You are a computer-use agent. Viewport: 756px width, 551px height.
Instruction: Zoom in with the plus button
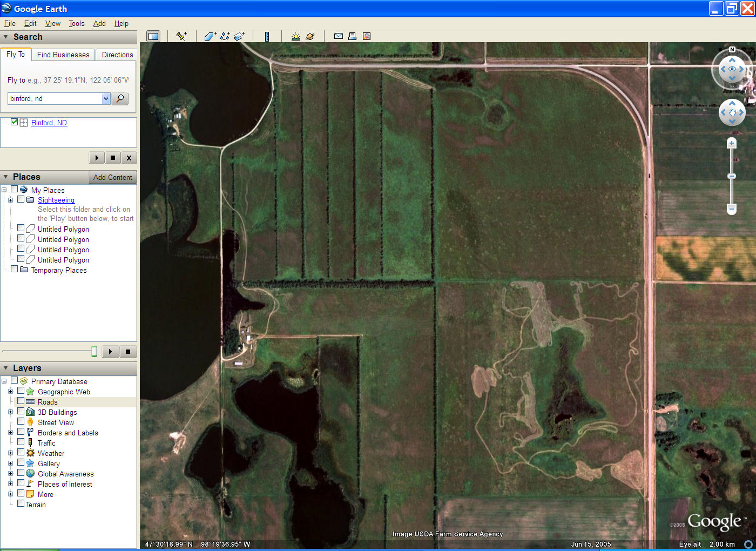click(x=732, y=143)
